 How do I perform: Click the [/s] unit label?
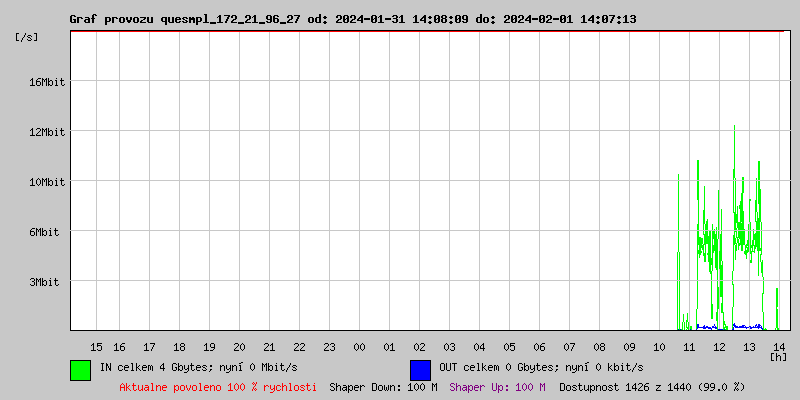coord(27,37)
